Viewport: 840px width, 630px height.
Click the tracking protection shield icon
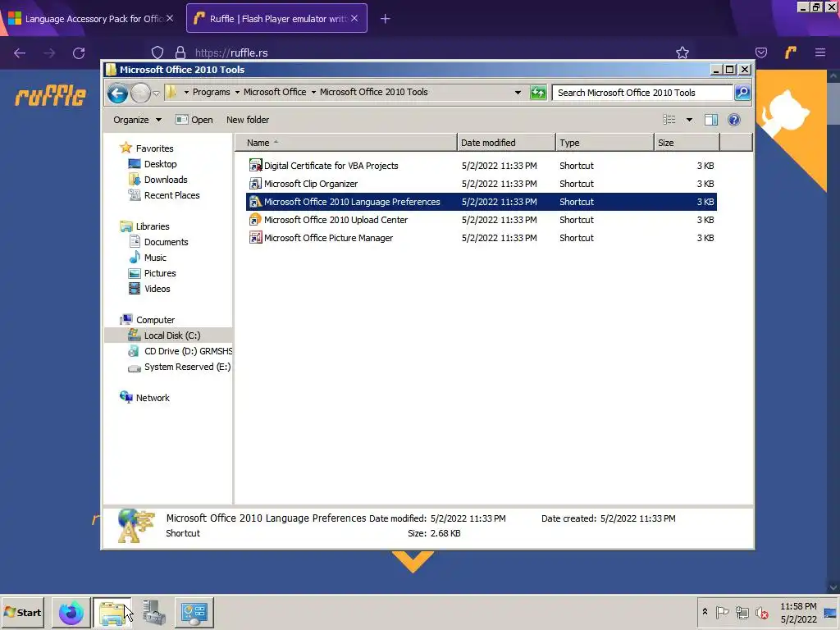[x=157, y=52]
